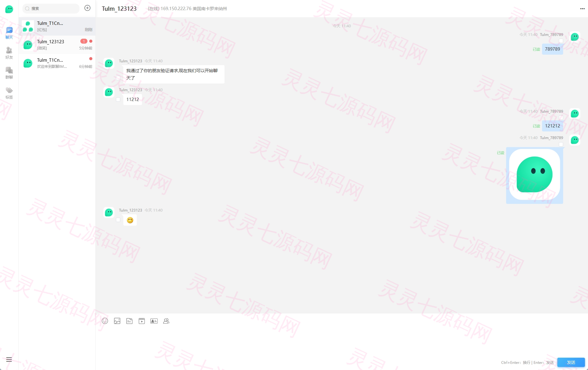This screenshot has height=370, width=588.
Task: Click the online IP address info in header
Action: pos(187,9)
